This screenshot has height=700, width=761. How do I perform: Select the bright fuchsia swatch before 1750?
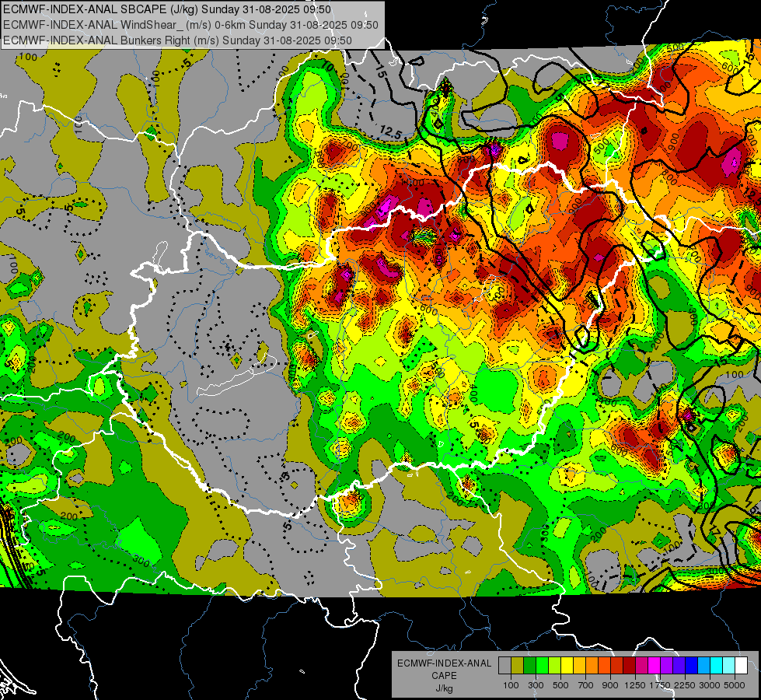[x=655, y=665]
